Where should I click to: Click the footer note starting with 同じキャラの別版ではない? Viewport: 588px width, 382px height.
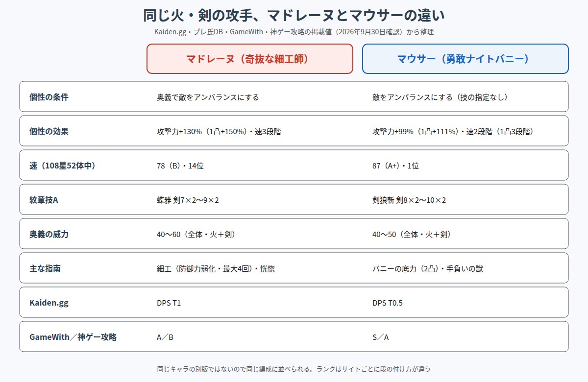pos(294,368)
